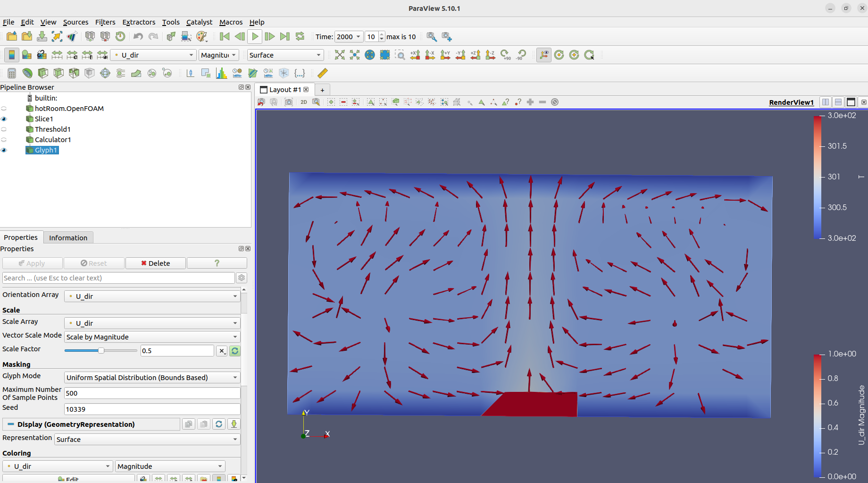Activate the Ruler measurement tool
The height and width of the screenshot is (483, 868).
point(323,73)
